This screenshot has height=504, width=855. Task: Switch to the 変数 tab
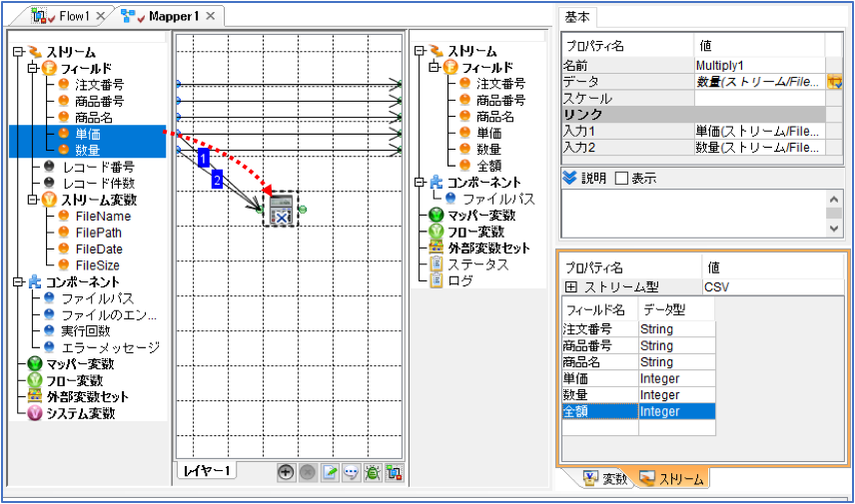tap(605, 479)
